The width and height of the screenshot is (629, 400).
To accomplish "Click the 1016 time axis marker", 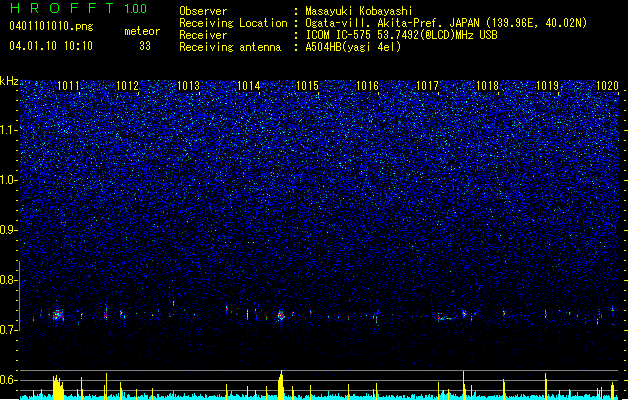I will point(367,86).
